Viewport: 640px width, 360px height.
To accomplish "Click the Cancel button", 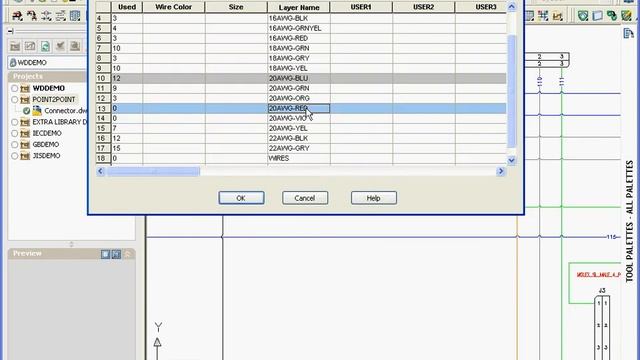I will (305, 198).
